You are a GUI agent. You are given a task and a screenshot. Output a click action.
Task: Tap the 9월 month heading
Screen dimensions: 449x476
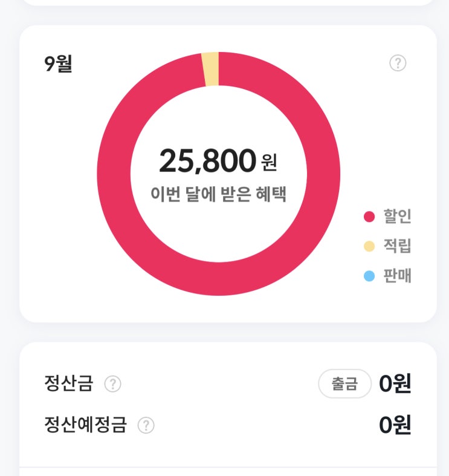pos(58,64)
